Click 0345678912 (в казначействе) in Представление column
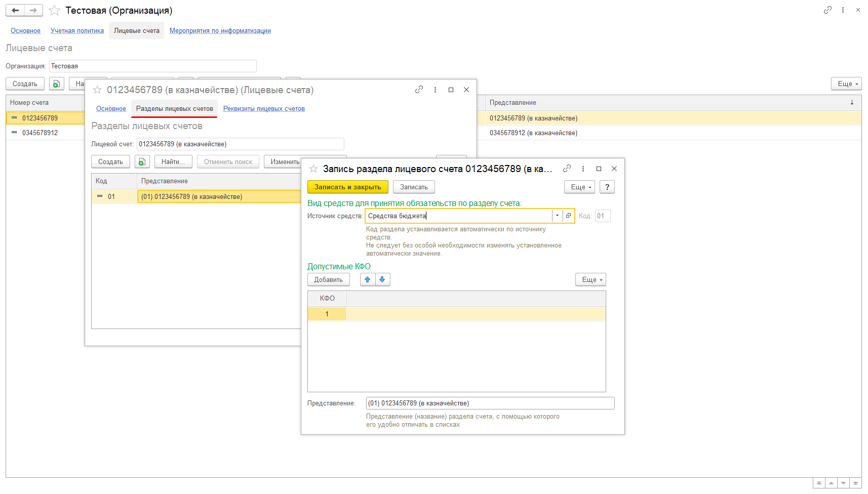 point(533,133)
